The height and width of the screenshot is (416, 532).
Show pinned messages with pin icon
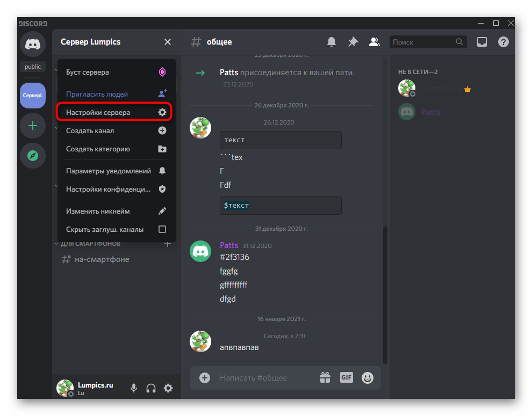point(353,42)
